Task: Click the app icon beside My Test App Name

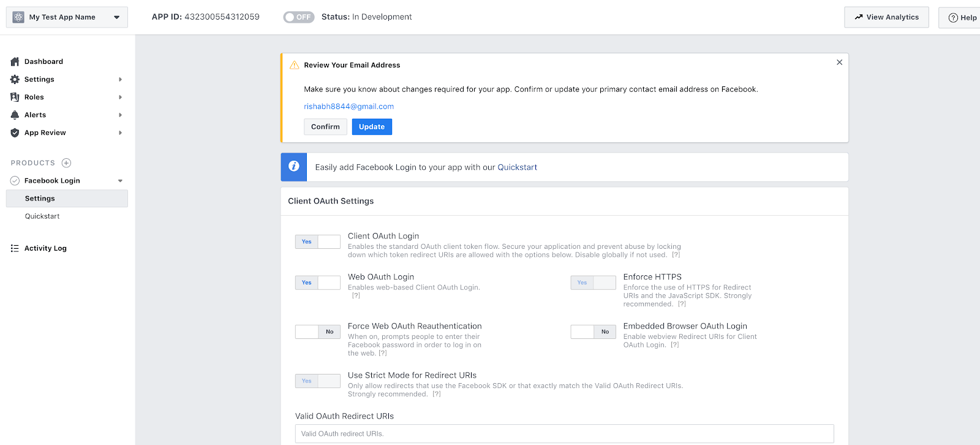Action: (x=18, y=17)
